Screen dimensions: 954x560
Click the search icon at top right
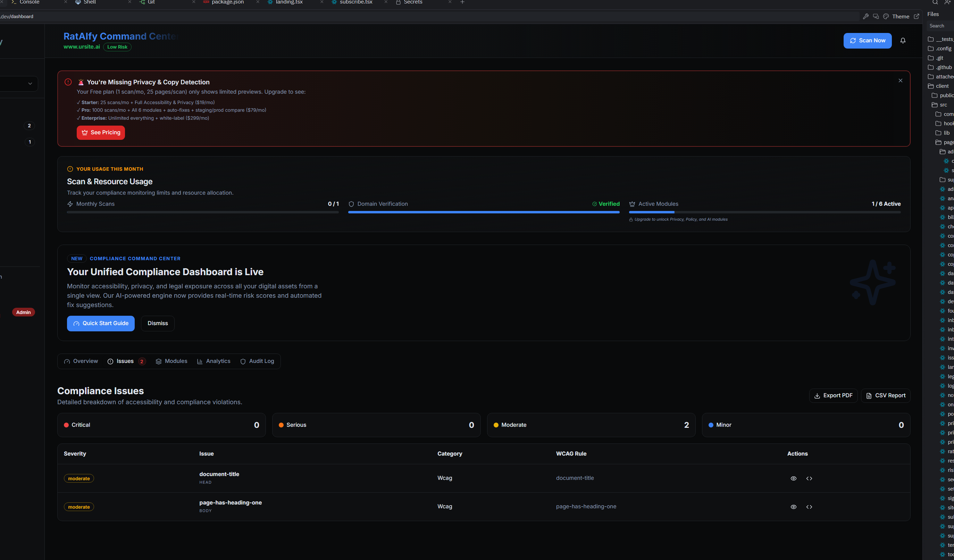click(x=935, y=2)
